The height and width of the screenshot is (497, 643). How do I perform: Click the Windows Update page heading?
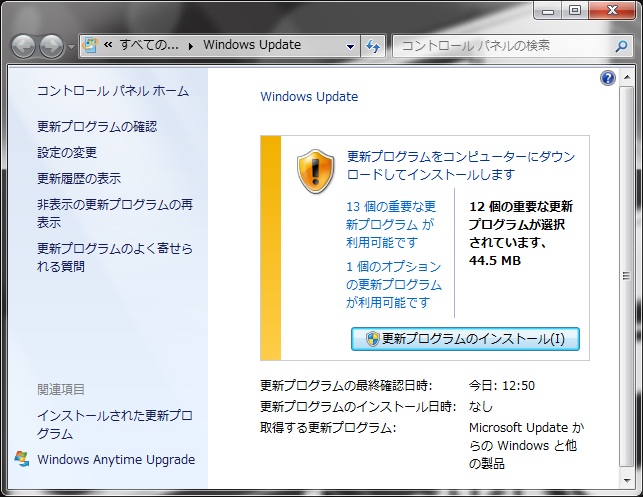(309, 97)
